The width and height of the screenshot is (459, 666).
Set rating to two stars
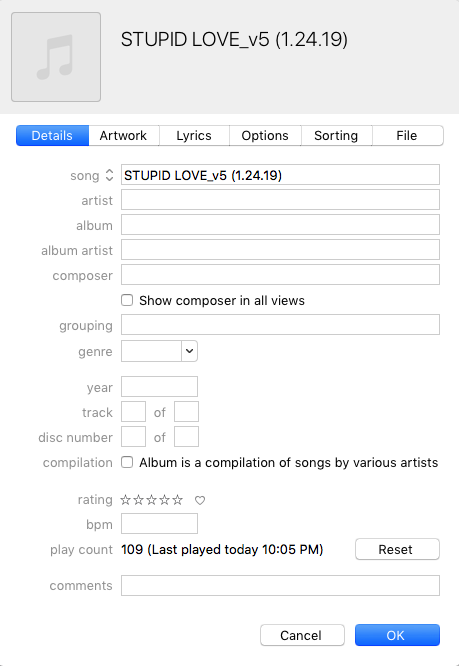click(x=138, y=500)
